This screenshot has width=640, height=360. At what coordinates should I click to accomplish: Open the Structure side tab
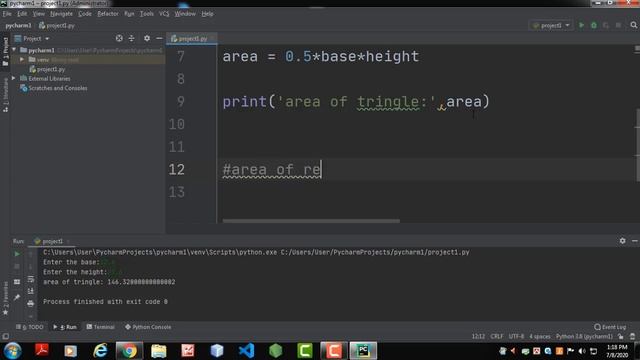pos(5,95)
